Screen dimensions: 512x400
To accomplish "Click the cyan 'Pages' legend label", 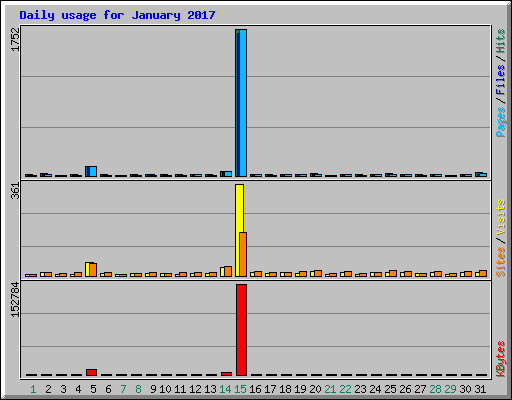I will click(501, 122).
